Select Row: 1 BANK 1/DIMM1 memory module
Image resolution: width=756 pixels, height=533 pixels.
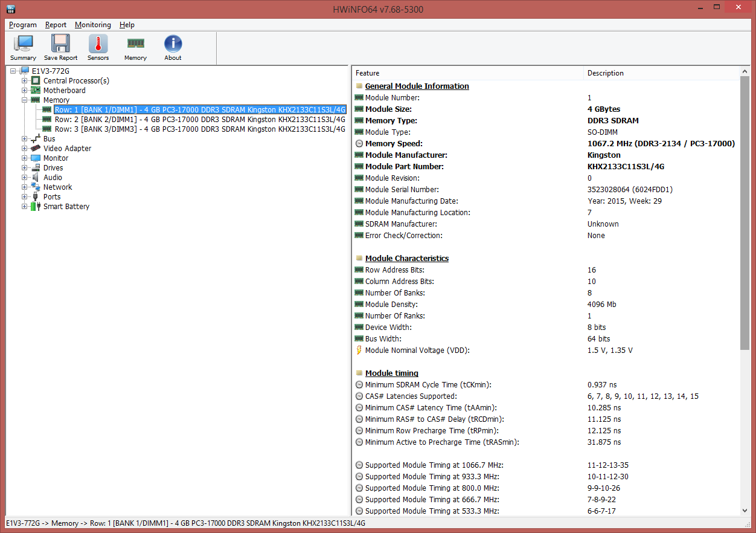pos(200,109)
